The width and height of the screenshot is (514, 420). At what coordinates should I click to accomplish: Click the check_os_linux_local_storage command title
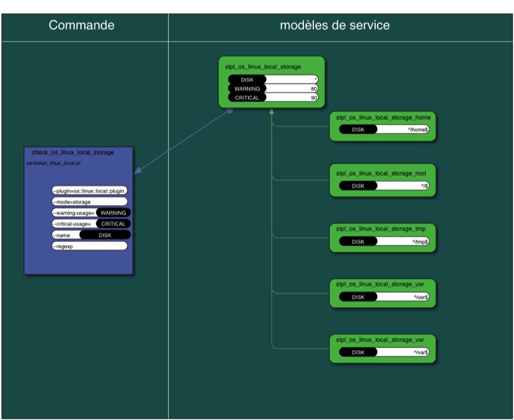coord(73,153)
